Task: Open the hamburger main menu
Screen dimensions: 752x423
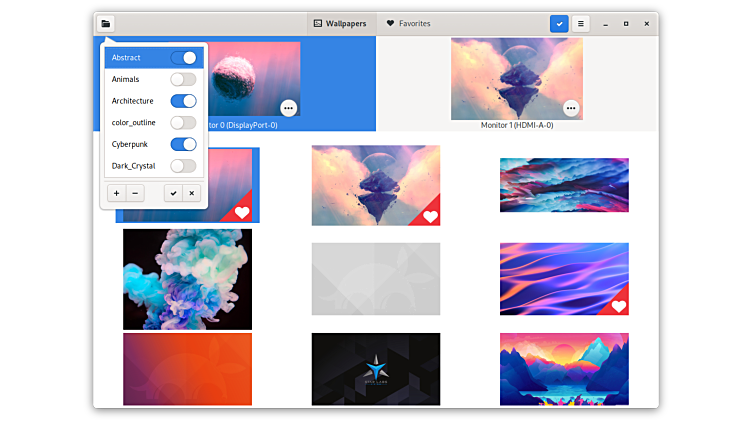Action: click(x=580, y=23)
